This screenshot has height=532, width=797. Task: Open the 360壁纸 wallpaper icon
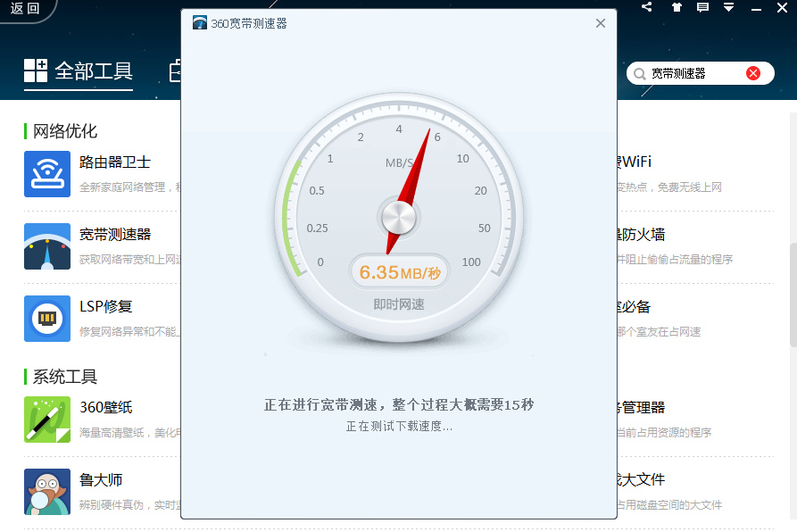47,420
